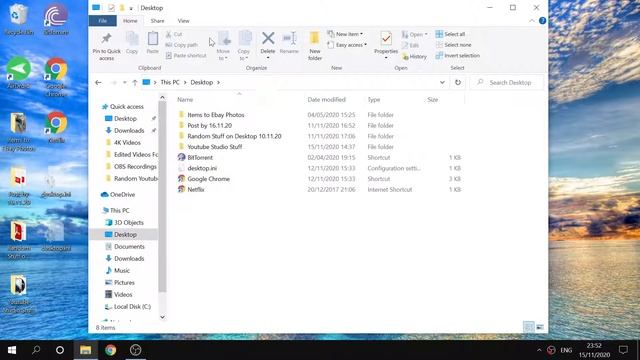Click Invert selection
This screenshot has height=360, width=640.
[458, 56]
